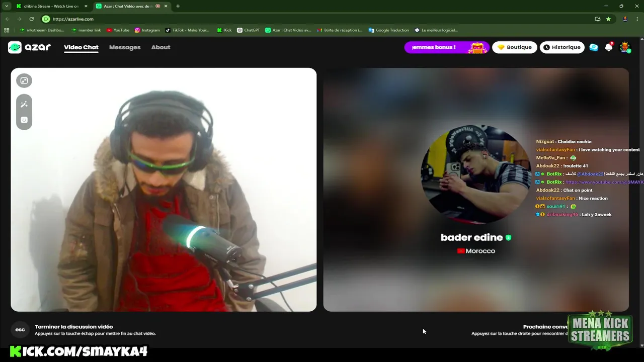Open the notifications bell
This screenshot has height=362, width=644.
609,47
